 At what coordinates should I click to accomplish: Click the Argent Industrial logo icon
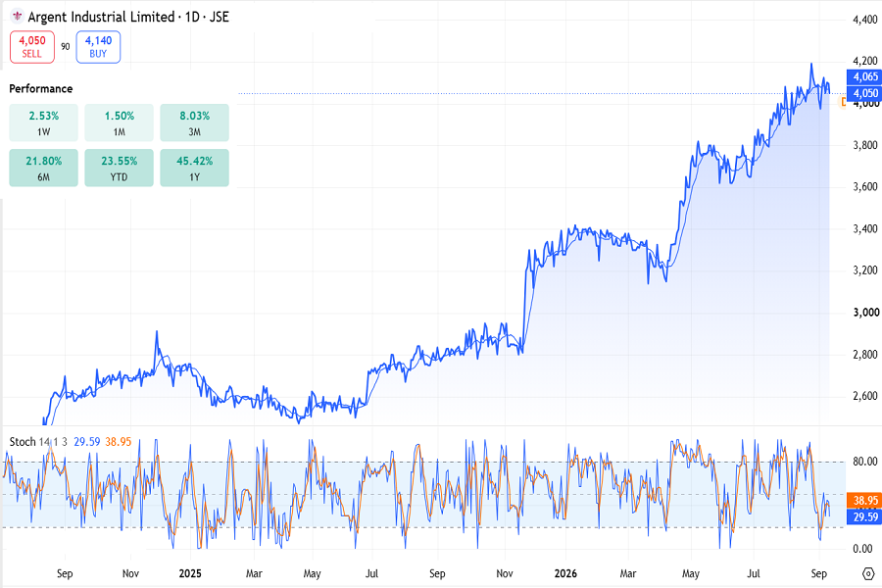pyautogui.click(x=17, y=17)
